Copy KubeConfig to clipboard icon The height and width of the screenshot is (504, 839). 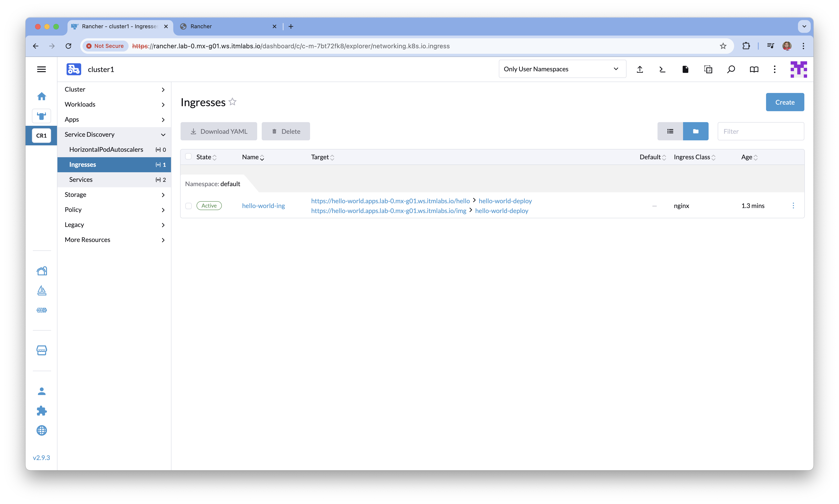[x=708, y=69]
